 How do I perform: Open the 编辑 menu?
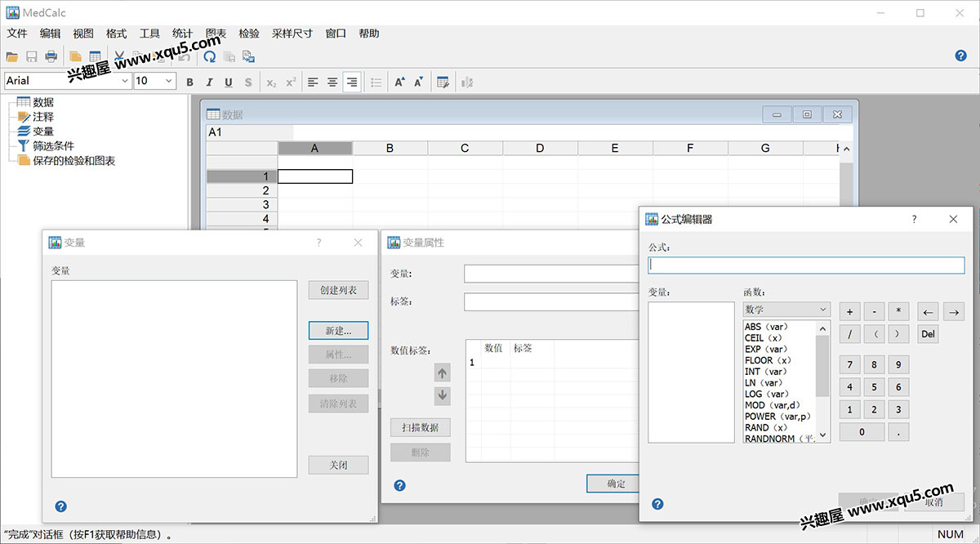(x=51, y=33)
